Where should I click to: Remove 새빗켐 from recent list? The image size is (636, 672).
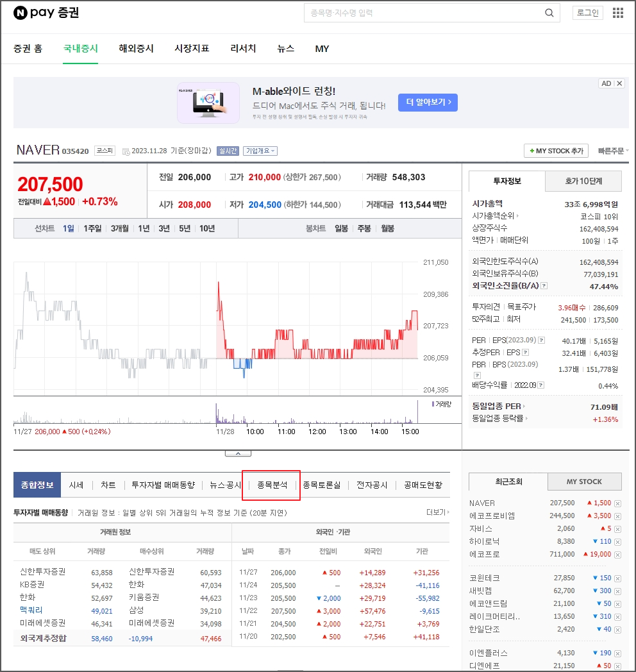[x=617, y=591]
